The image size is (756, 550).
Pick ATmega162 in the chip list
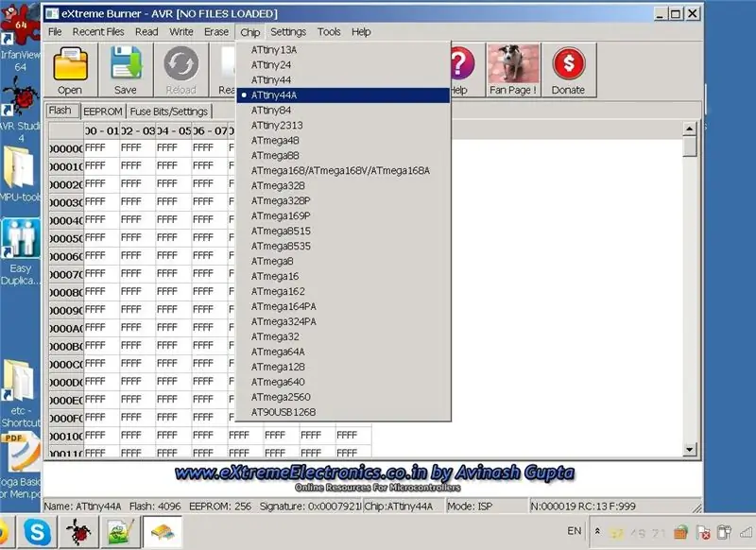coord(343,291)
